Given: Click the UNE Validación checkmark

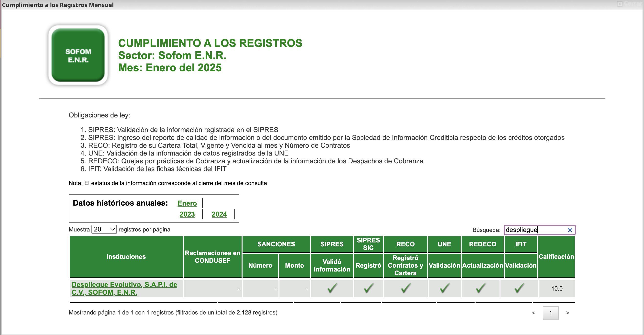Looking at the screenshot, I should coord(445,288).
